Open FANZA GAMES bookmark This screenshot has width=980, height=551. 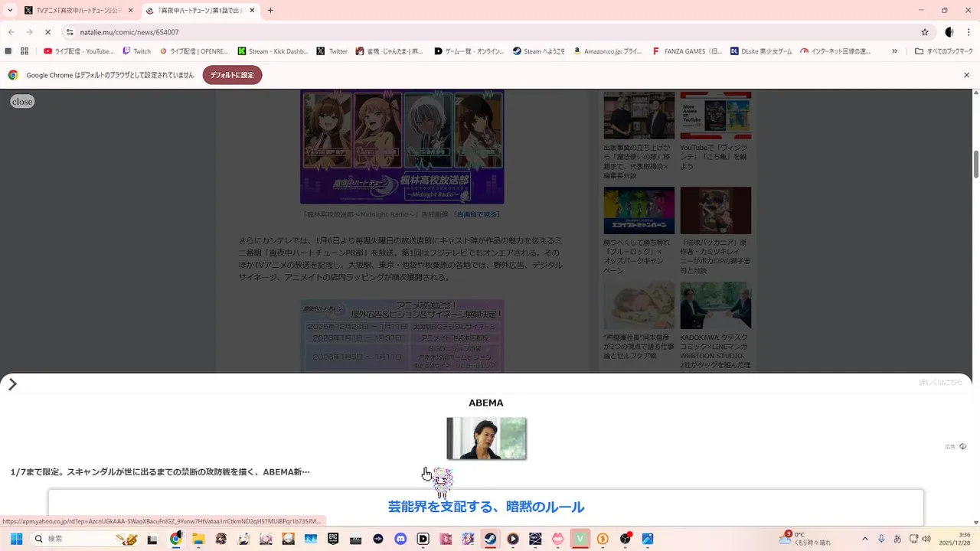(x=687, y=51)
